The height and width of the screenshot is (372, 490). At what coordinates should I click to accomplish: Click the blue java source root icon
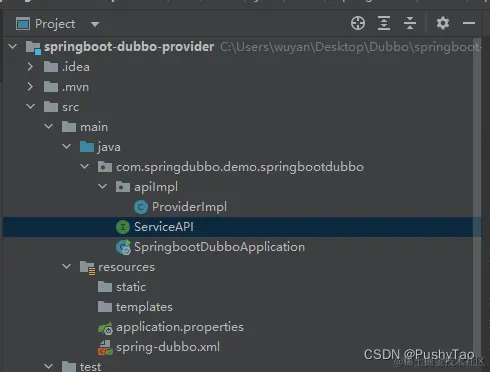click(x=87, y=147)
